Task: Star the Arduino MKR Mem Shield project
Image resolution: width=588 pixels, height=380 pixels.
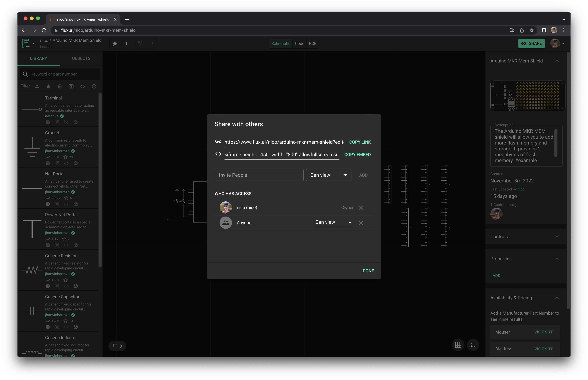Action: (x=115, y=43)
